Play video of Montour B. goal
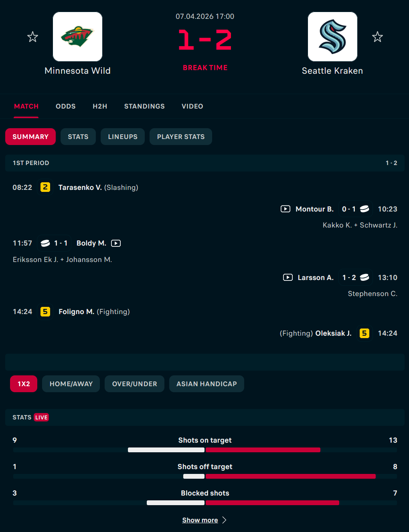Image resolution: width=409 pixels, height=532 pixels. [285, 209]
